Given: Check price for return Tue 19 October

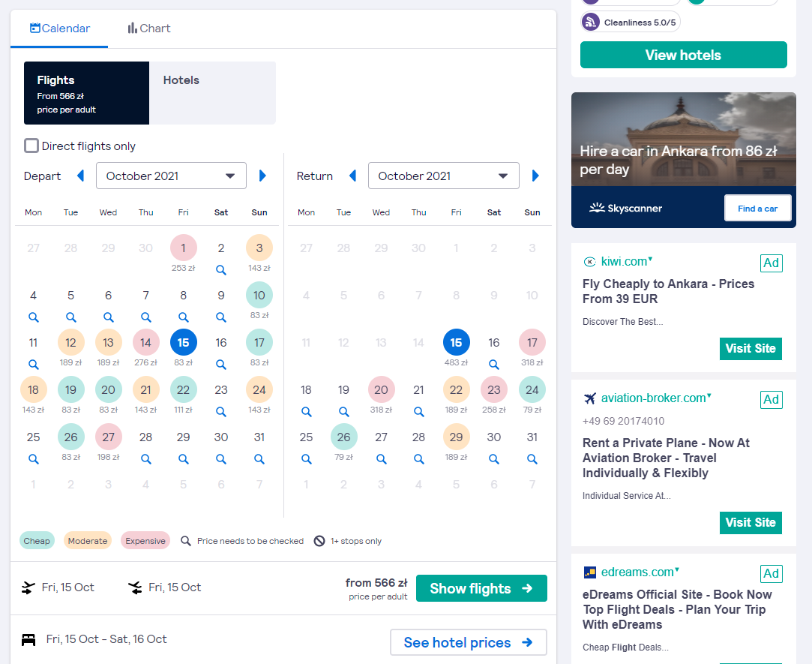Looking at the screenshot, I should 344,412.
